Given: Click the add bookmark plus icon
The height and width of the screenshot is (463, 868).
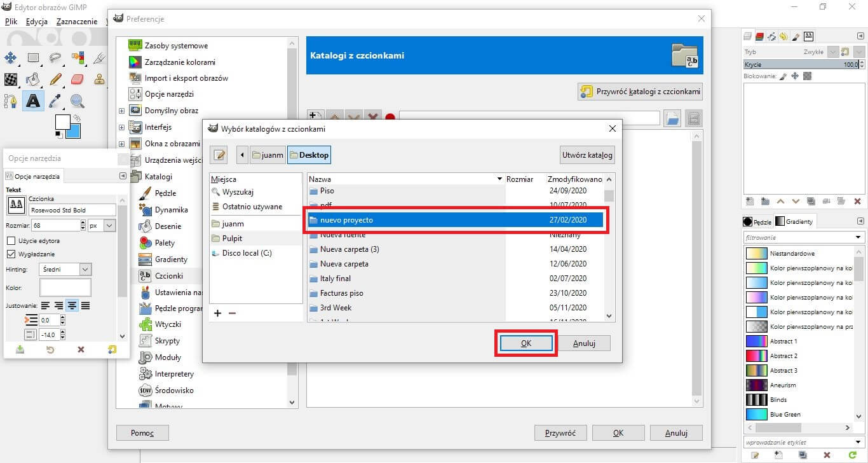Looking at the screenshot, I should pos(217,313).
